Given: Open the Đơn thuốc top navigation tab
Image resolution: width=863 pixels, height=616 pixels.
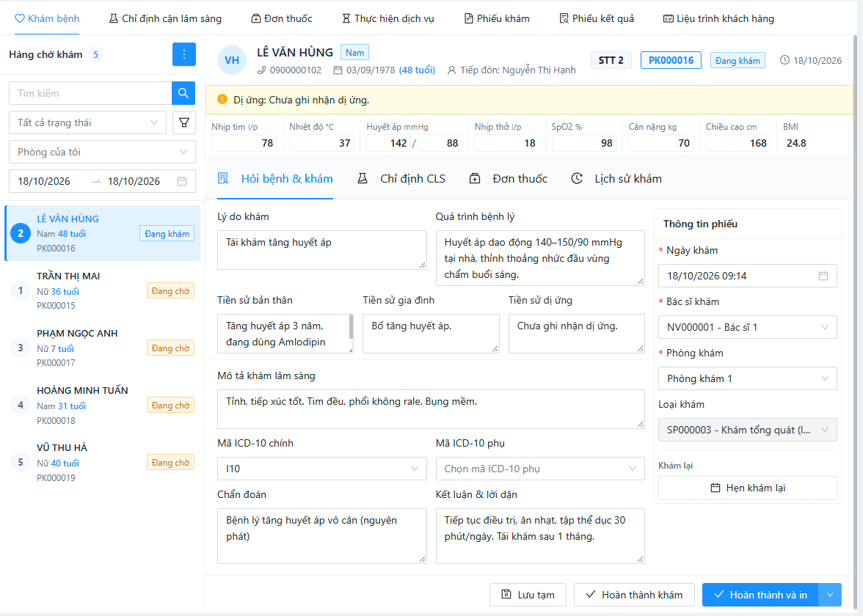Looking at the screenshot, I should [x=282, y=19].
